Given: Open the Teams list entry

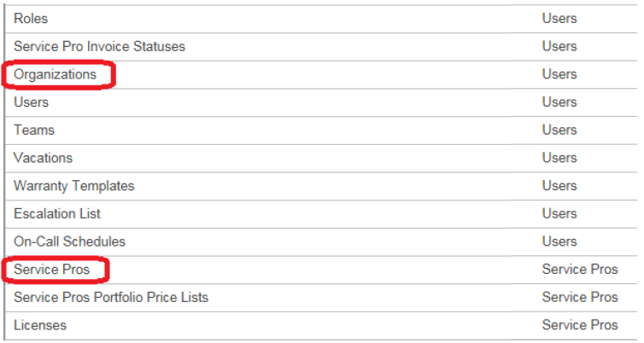Looking at the screenshot, I should tap(33, 130).
